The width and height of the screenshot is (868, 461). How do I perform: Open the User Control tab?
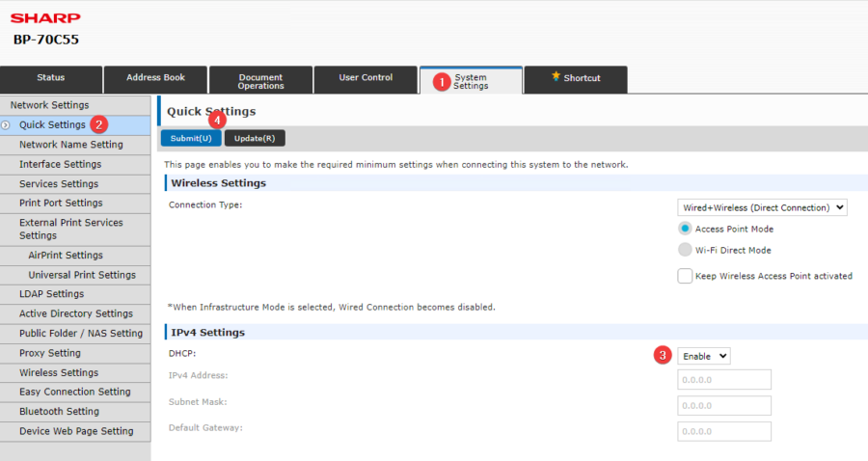pyautogui.click(x=366, y=78)
